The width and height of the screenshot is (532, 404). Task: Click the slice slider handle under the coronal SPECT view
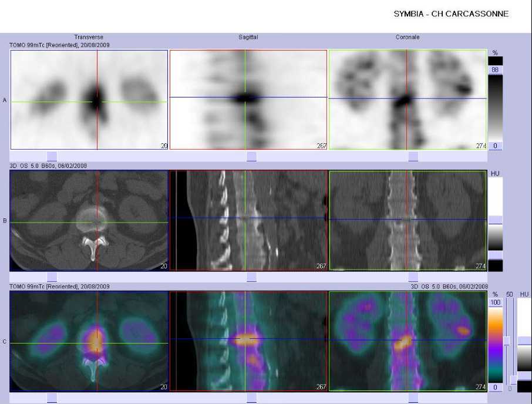(x=413, y=156)
